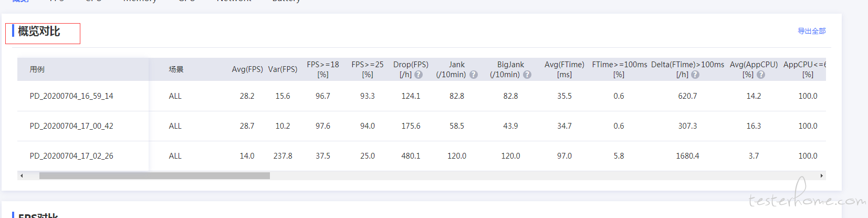This screenshot has width=868, height=218.
Task: Click the table's left scroll arrow
Action: 22,175
